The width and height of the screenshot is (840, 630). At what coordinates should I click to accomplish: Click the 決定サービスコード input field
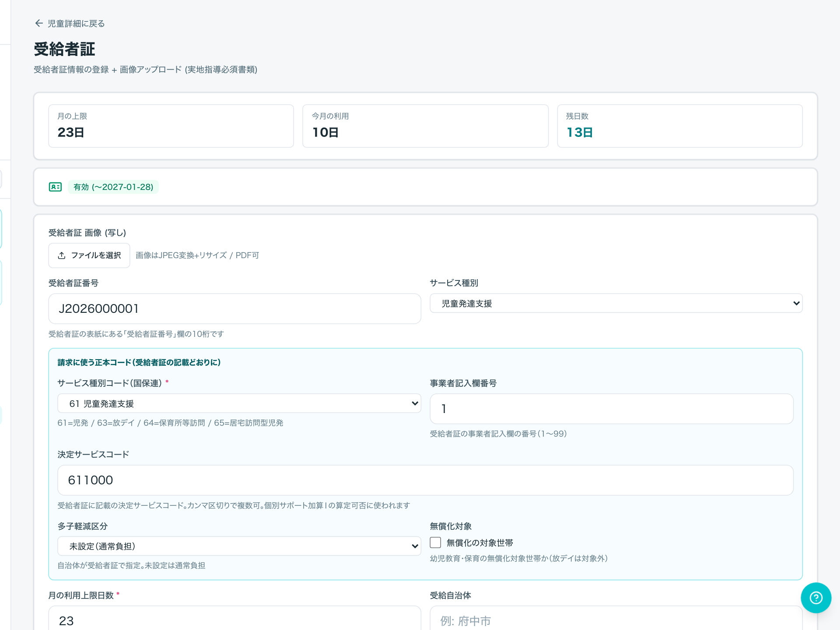click(425, 480)
